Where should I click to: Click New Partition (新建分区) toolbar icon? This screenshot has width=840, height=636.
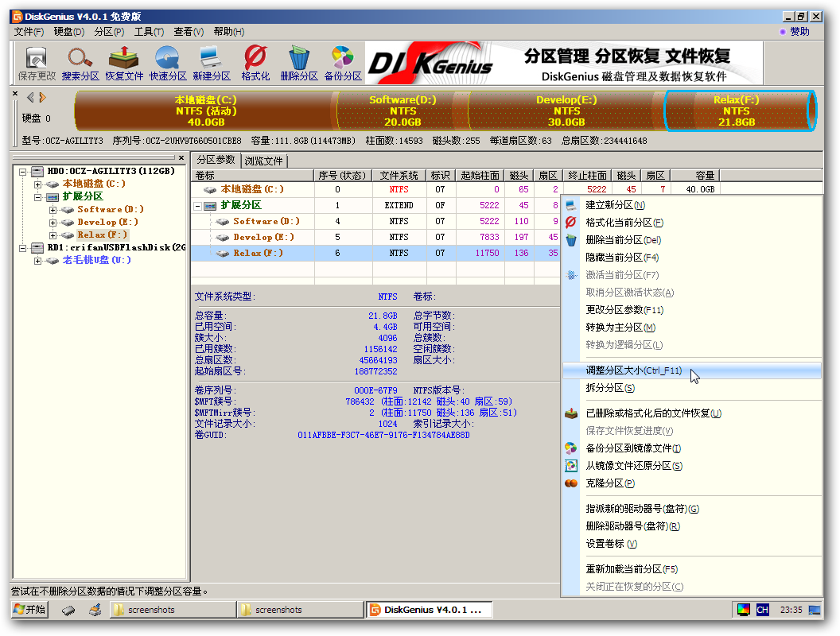(211, 63)
